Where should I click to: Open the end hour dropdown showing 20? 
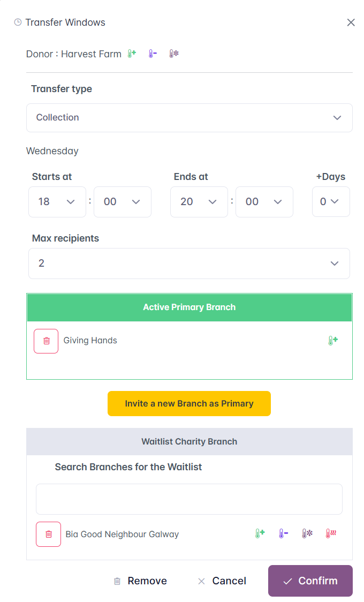click(199, 202)
